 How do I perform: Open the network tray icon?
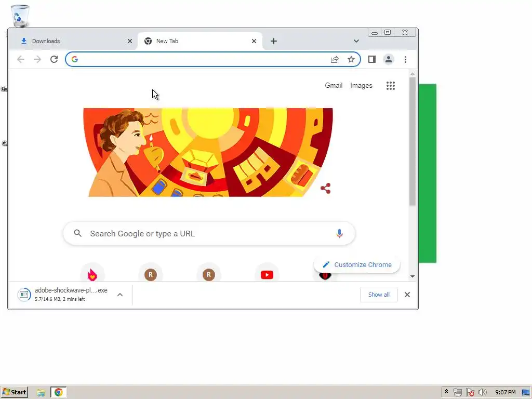(x=458, y=393)
